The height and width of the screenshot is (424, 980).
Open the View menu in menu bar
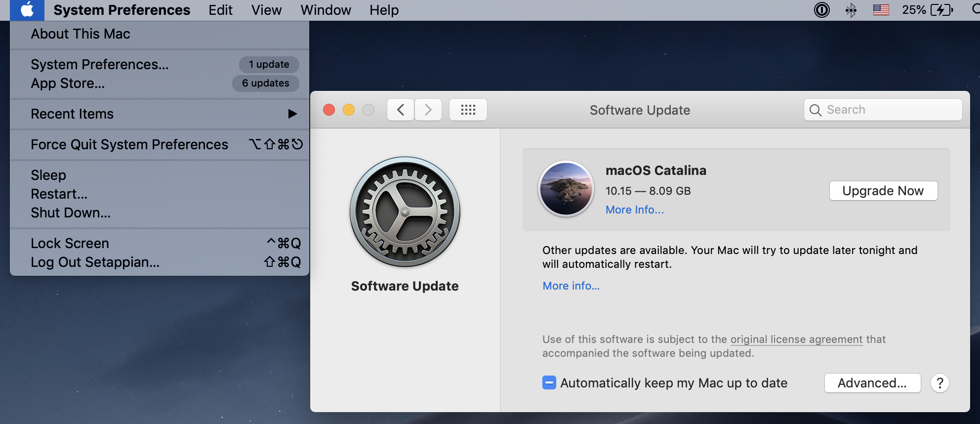266,10
